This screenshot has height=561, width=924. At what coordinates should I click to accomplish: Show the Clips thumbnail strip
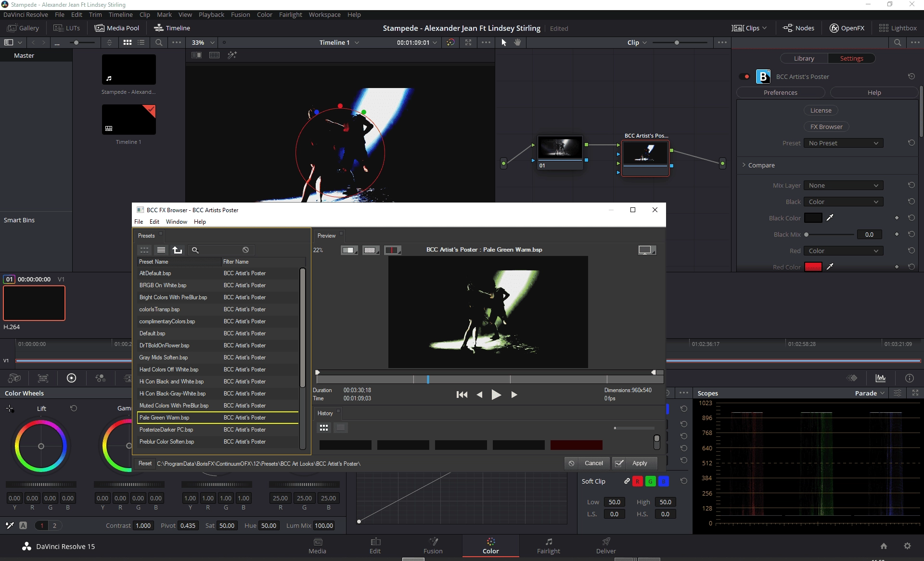(749, 28)
